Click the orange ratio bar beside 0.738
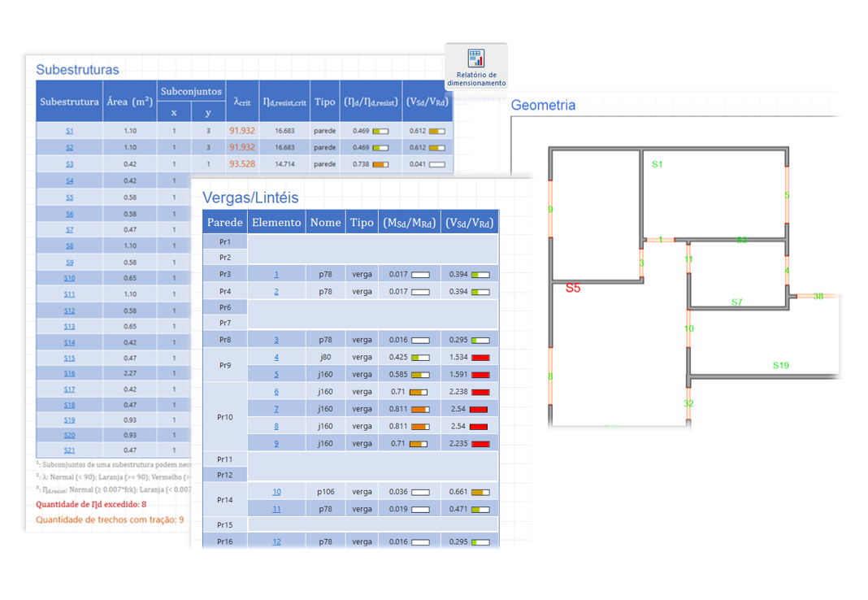This screenshot has height=600, width=868. (380, 164)
